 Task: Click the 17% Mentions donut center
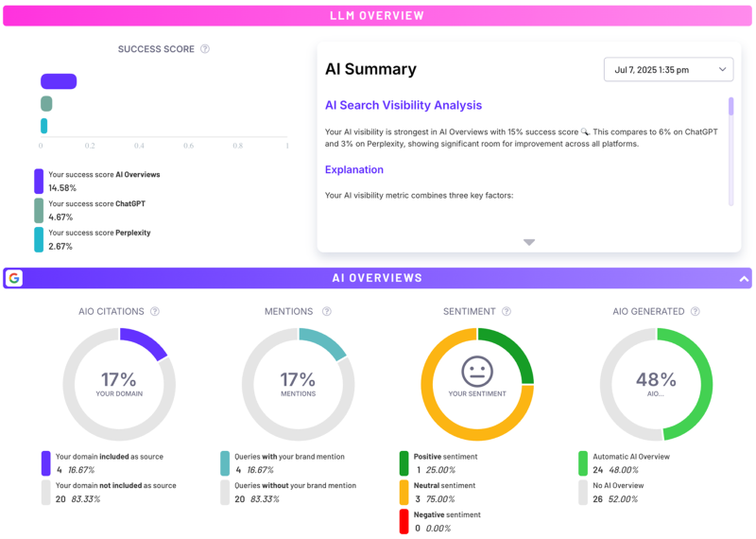point(298,384)
